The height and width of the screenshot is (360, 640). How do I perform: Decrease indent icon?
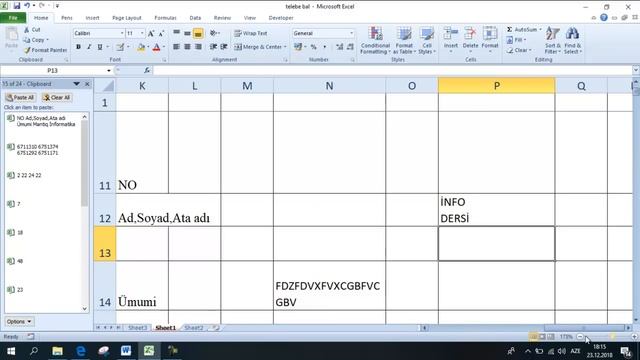(x=213, y=47)
